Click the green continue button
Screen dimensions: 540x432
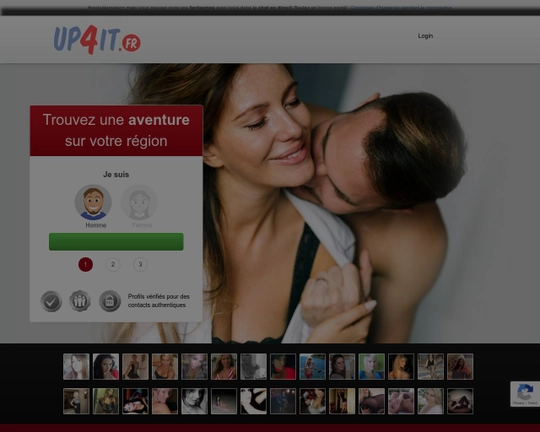pos(116,241)
